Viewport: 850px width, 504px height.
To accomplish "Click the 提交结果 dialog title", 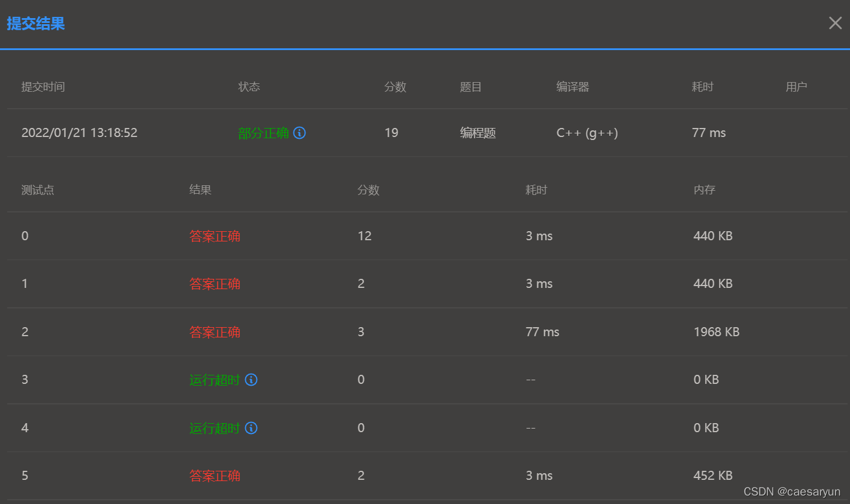I will click(36, 23).
